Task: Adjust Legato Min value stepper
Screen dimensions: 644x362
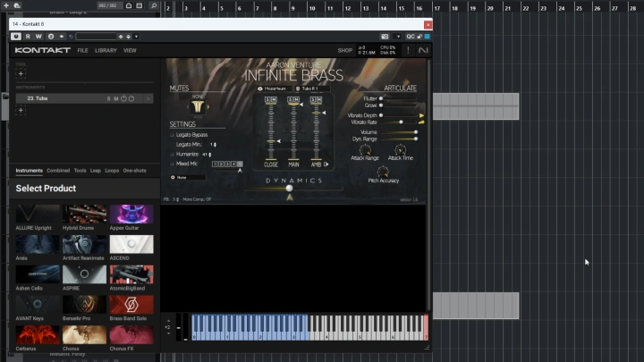Action: 213,145
